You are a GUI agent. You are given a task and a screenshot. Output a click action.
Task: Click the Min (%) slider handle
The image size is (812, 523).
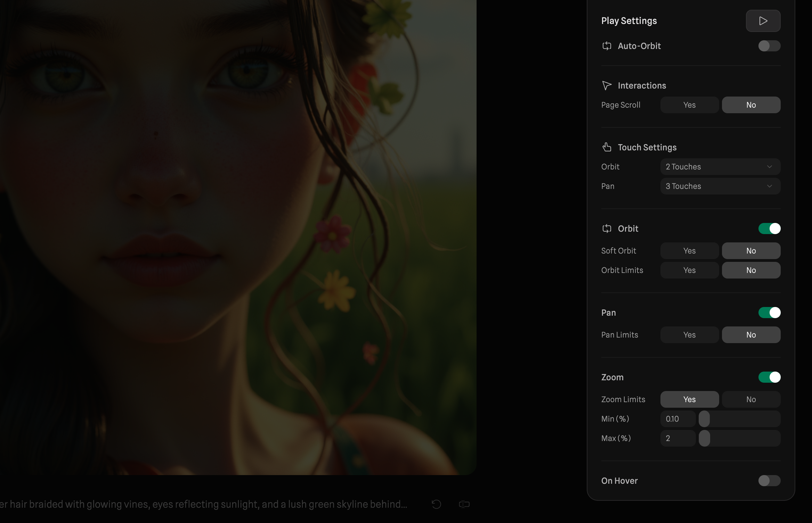tap(704, 419)
